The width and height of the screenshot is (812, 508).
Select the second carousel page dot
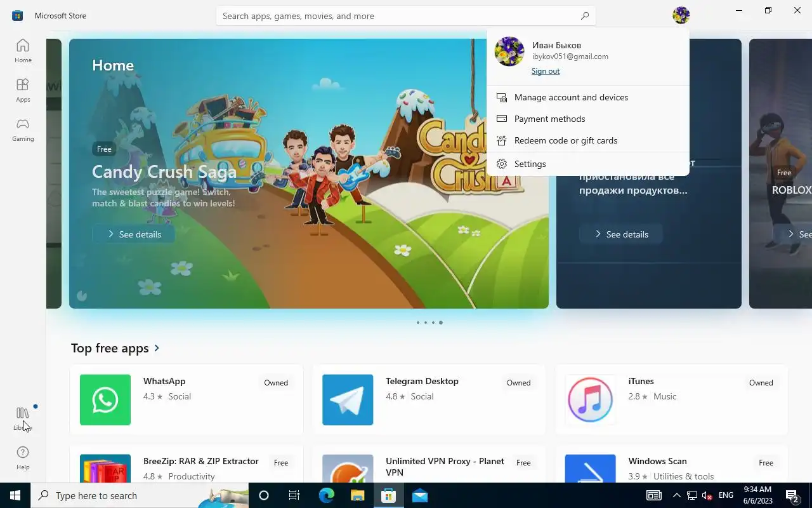[426, 323]
